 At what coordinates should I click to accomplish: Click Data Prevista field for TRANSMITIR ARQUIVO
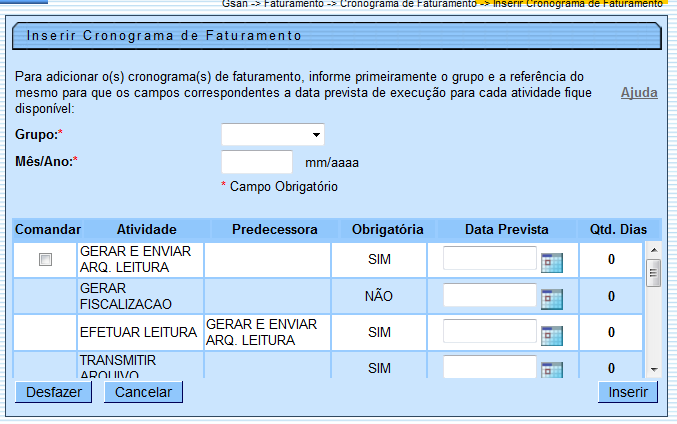tap(490, 366)
